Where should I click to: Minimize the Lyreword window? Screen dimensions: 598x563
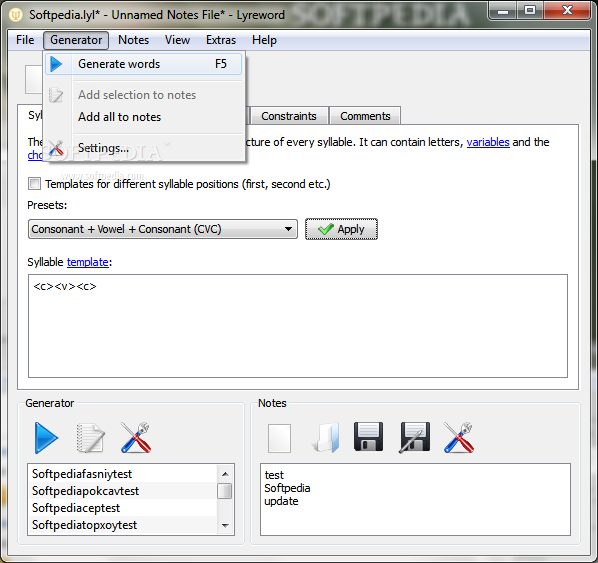coord(503,10)
